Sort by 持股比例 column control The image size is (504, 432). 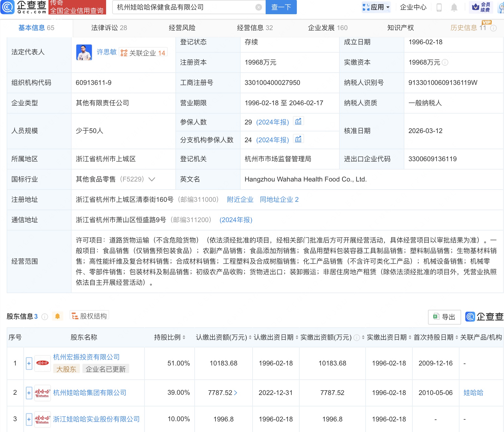click(x=184, y=337)
